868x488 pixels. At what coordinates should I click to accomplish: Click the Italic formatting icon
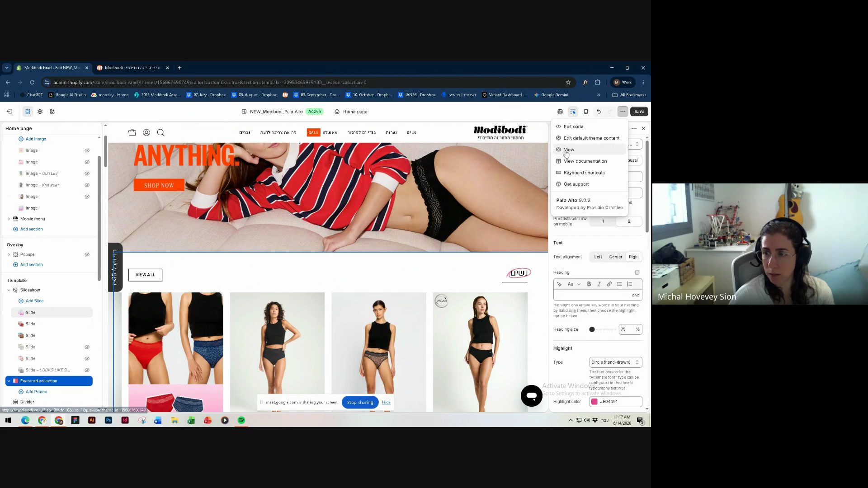(599, 284)
